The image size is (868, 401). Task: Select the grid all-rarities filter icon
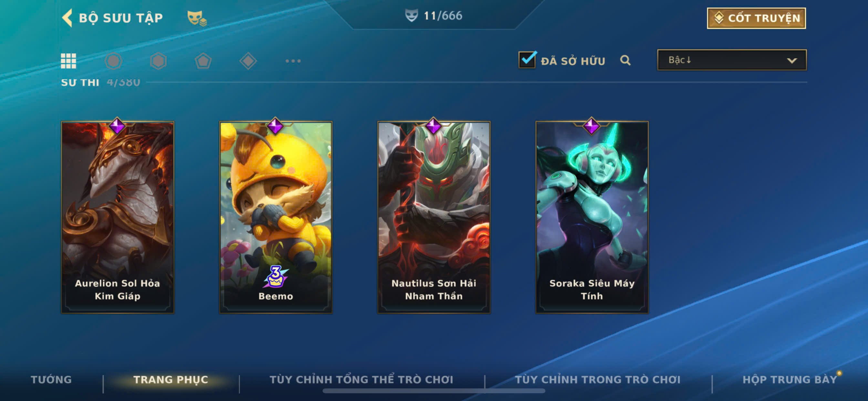68,61
